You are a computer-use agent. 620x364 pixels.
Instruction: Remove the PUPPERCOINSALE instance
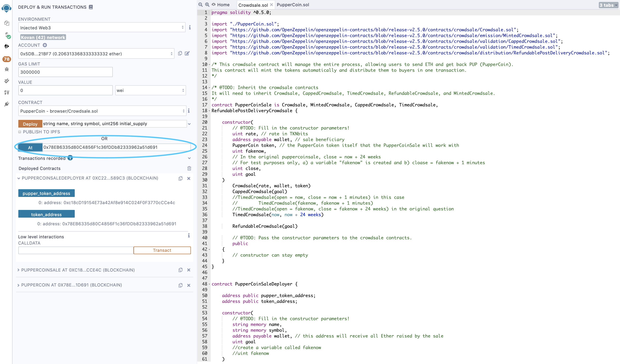pos(189,270)
